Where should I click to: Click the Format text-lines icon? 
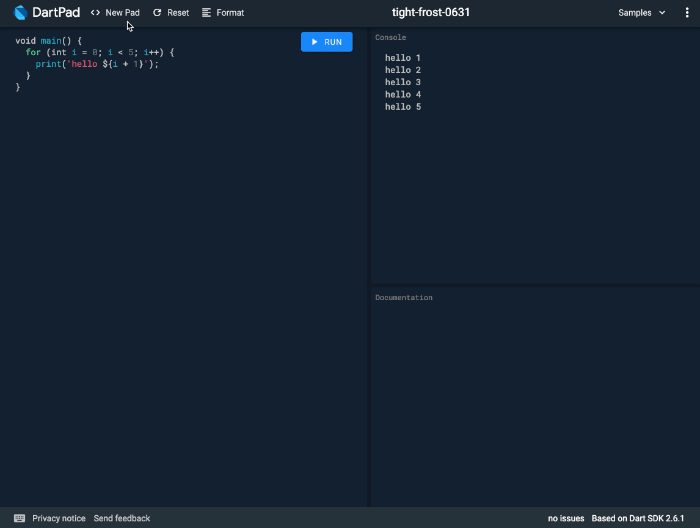point(206,13)
